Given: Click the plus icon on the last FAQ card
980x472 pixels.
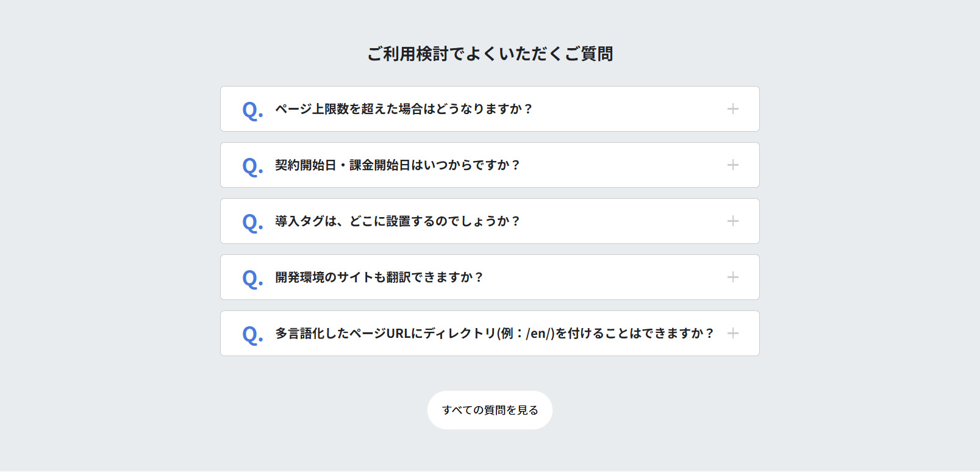Looking at the screenshot, I should [x=732, y=333].
